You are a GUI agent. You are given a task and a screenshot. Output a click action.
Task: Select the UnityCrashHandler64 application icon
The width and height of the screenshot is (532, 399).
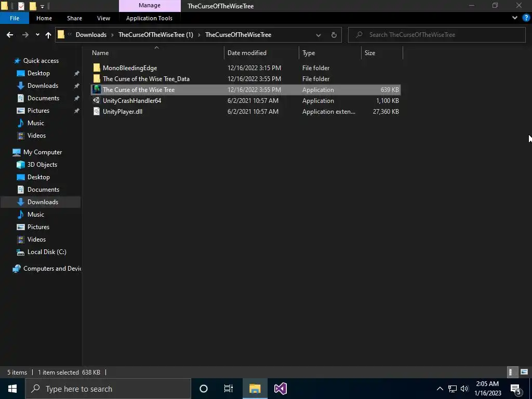tap(97, 100)
